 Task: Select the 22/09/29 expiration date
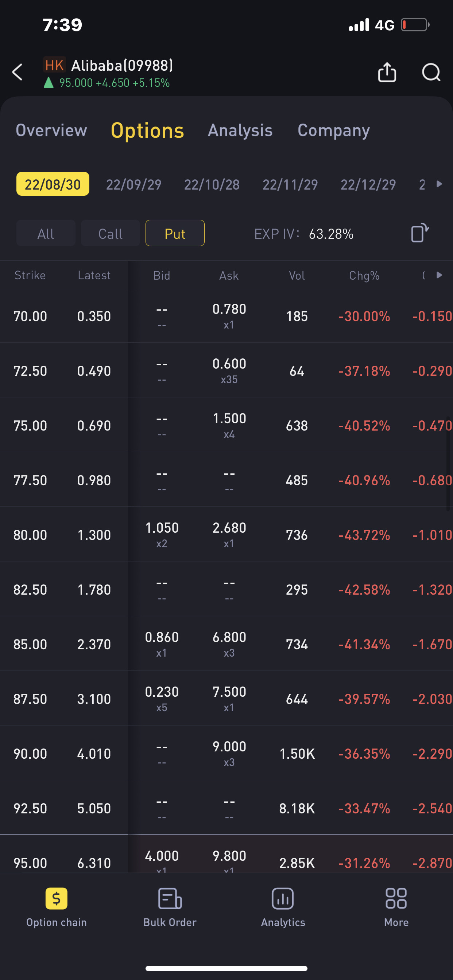click(133, 184)
